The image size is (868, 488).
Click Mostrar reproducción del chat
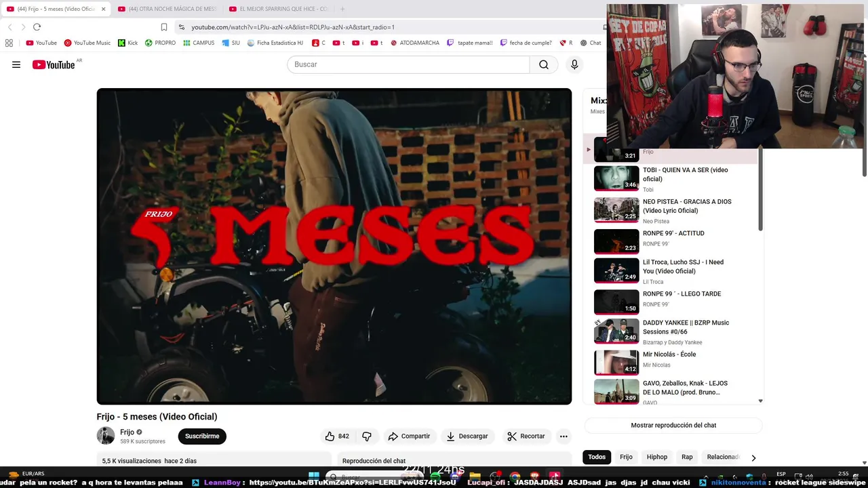(673, 425)
